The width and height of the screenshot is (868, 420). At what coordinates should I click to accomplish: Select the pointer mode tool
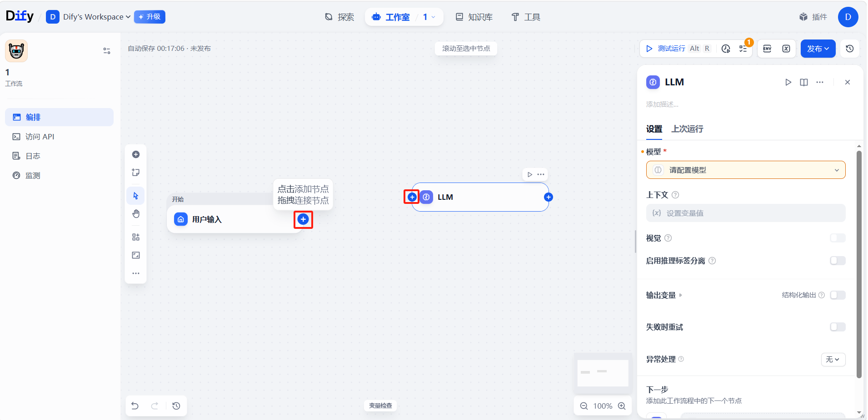click(136, 196)
